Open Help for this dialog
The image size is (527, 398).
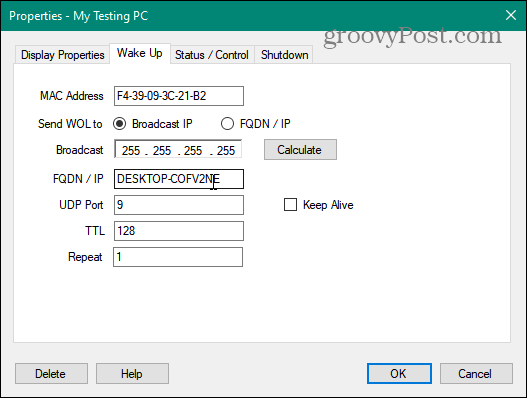[x=132, y=373]
